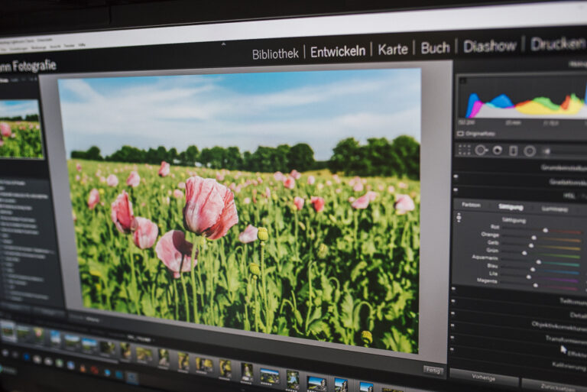Collapse top module bar with the arrow

223,44
